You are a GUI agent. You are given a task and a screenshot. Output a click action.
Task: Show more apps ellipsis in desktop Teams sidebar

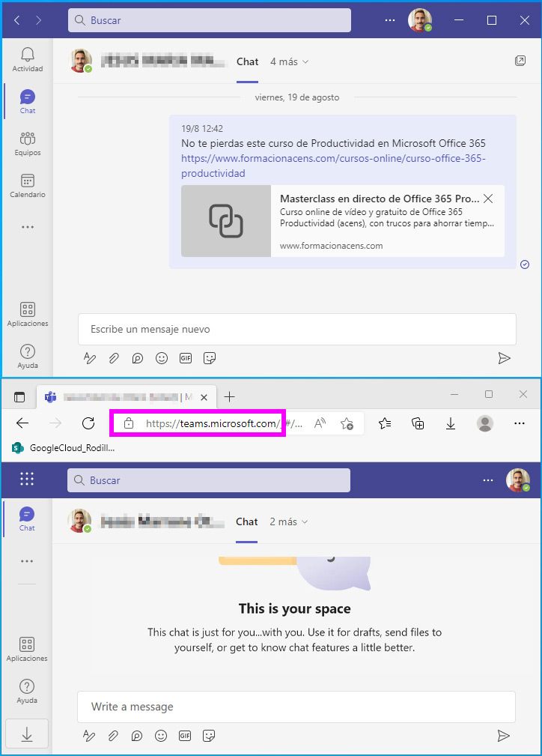click(x=28, y=227)
